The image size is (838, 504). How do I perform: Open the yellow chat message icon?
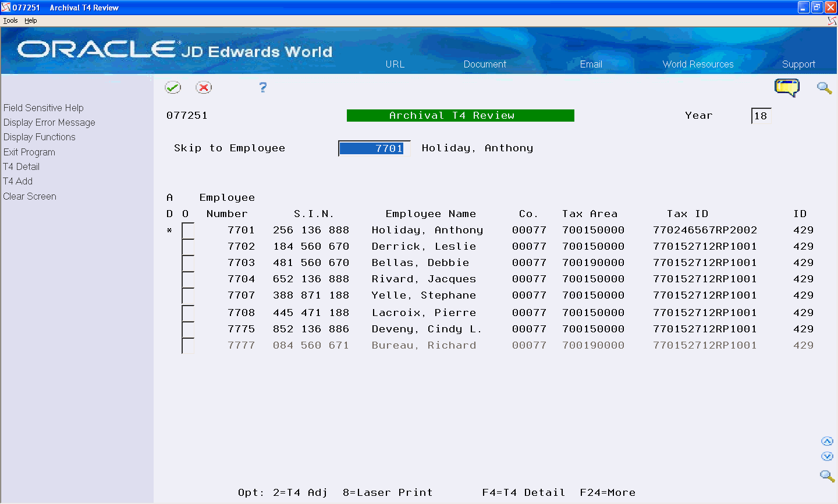[787, 88]
